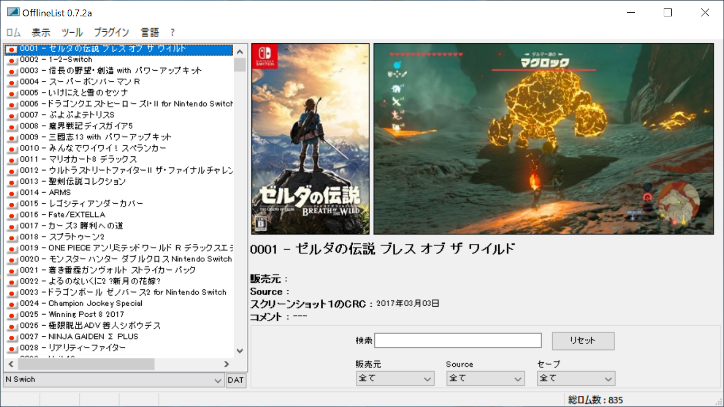Open the N Swich system dropdown
The image size is (724, 407).
pyautogui.click(x=112, y=380)
